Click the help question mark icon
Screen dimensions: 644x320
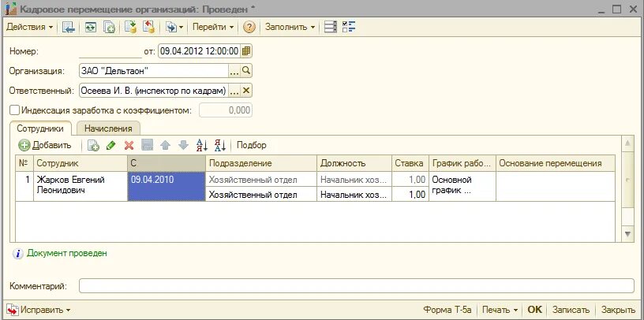point(249,27)
